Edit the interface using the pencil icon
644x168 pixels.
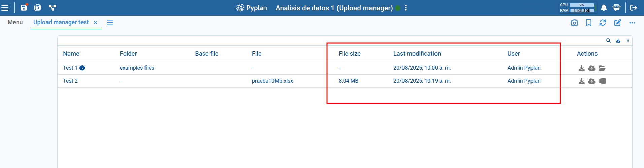click(x=617, y=23)
